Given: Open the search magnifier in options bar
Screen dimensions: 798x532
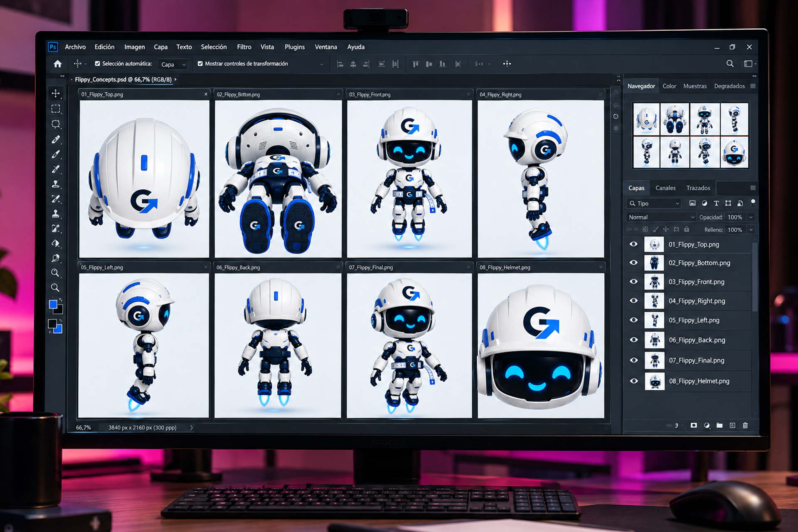Looking at the screenshot, I should tap(730, 64).
